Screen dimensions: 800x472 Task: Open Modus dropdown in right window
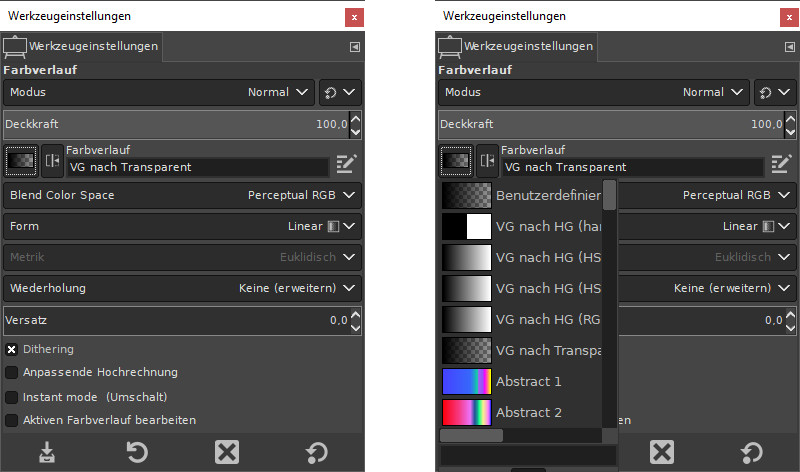tap(593, 92)
